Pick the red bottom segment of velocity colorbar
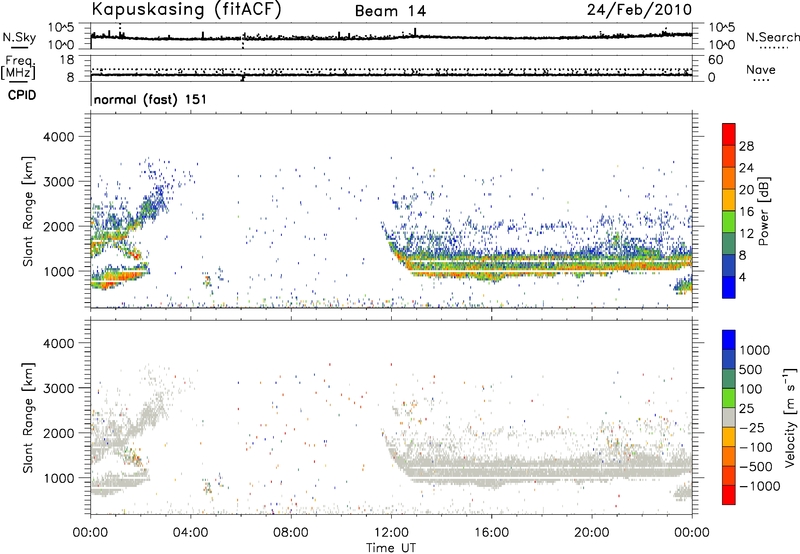Screen dimensions: 800x554 [x=729, y=495]
